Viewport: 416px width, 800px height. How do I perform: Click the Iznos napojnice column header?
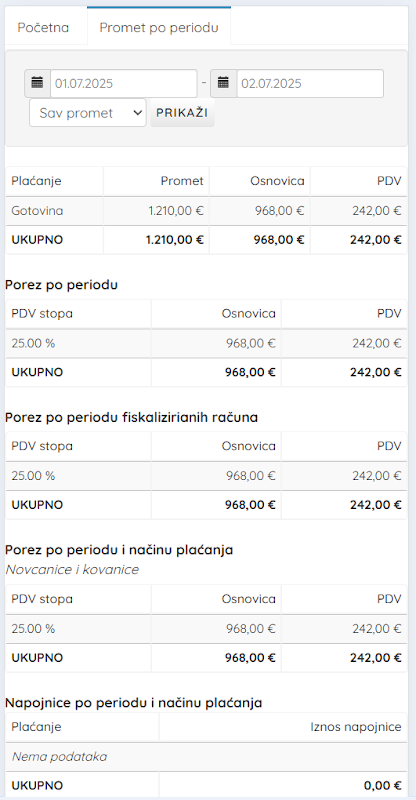[x=356, y=727]
